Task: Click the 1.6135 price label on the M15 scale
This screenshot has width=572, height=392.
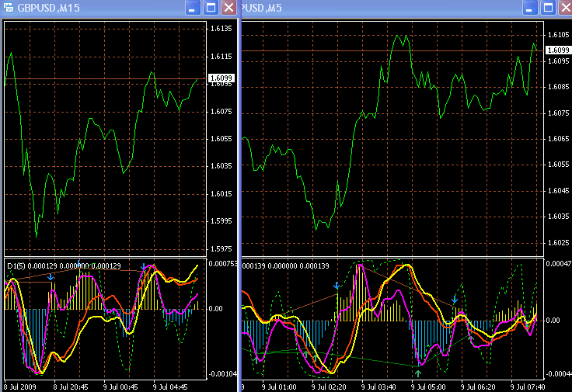Action: point(221,29)
